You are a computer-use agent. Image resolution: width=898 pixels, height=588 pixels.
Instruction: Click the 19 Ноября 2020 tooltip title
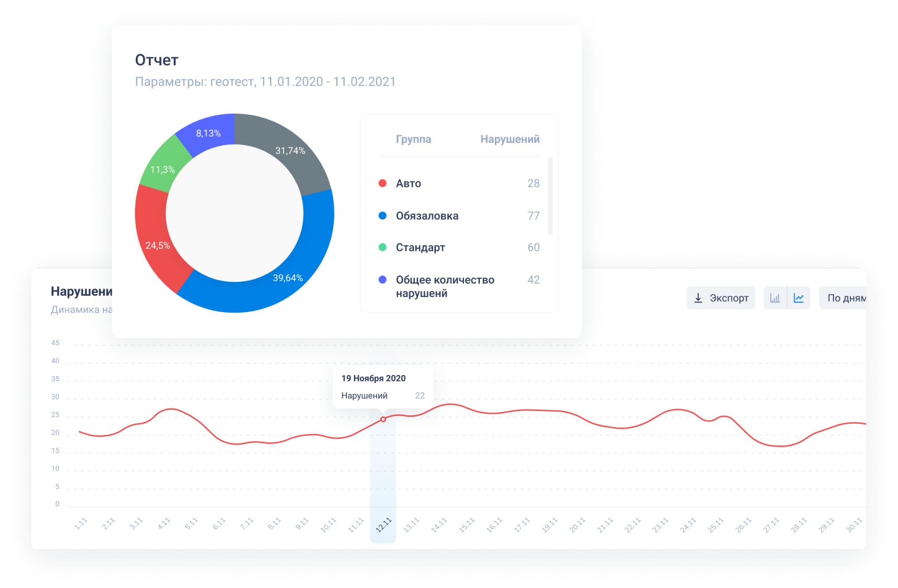pos(373,378)
